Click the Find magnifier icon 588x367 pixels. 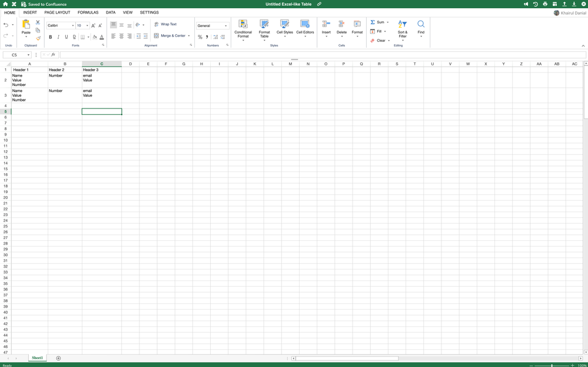(420, 25)
